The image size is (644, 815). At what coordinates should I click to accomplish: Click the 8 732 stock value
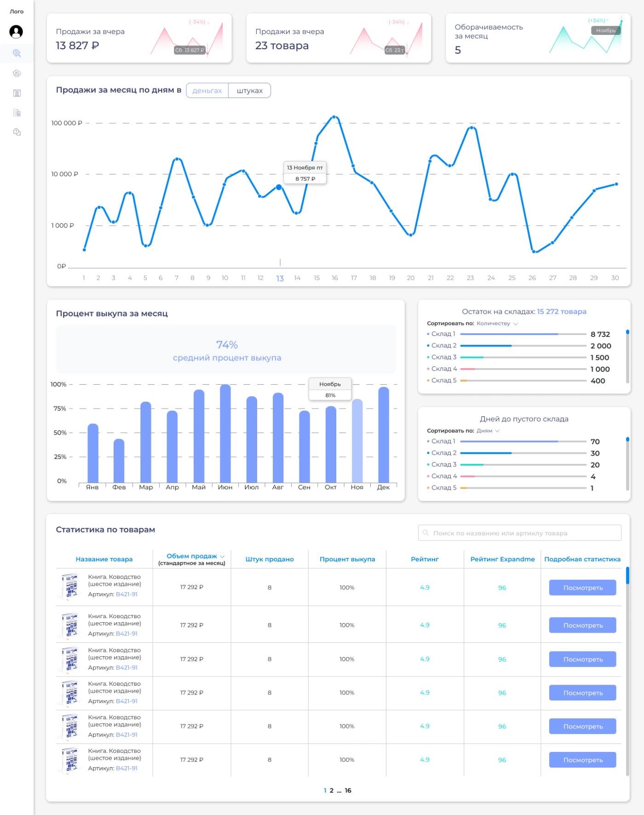tap(600, 335)
